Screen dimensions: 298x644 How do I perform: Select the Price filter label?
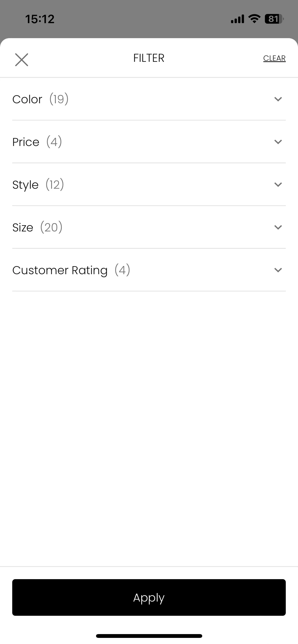click(26, 142)
